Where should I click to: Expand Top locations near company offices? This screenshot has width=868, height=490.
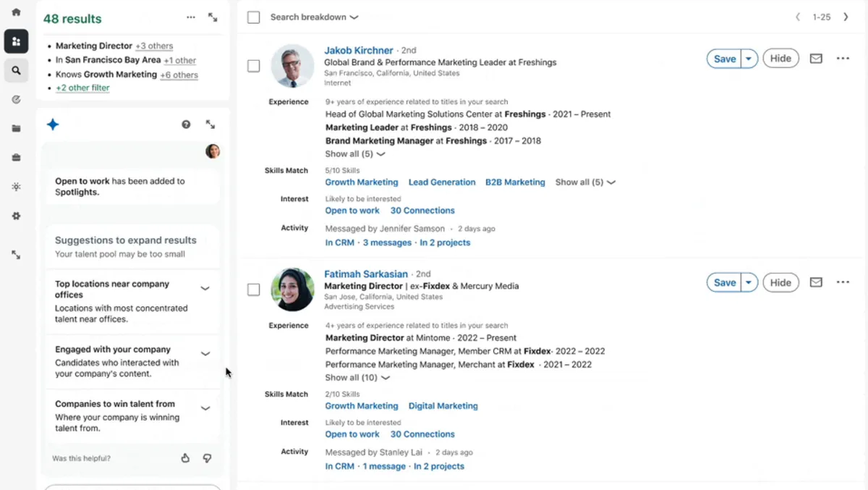pyautogui.click(x=205, y=289)
